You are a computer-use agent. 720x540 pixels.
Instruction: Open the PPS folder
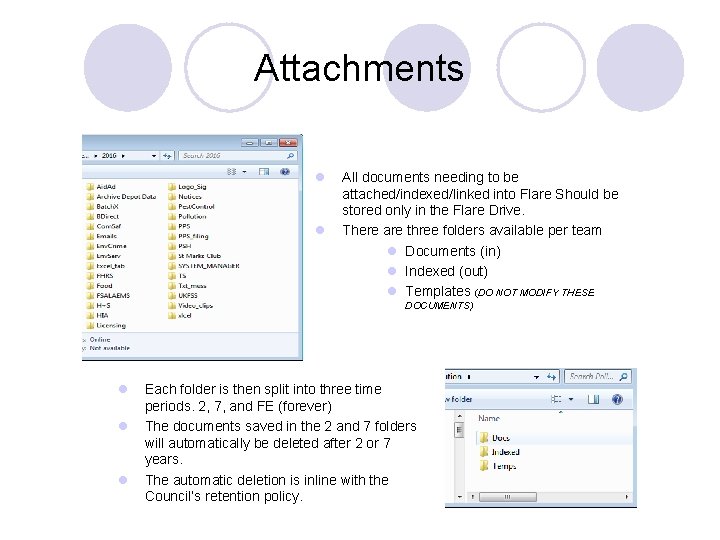[x=180, y=226]
